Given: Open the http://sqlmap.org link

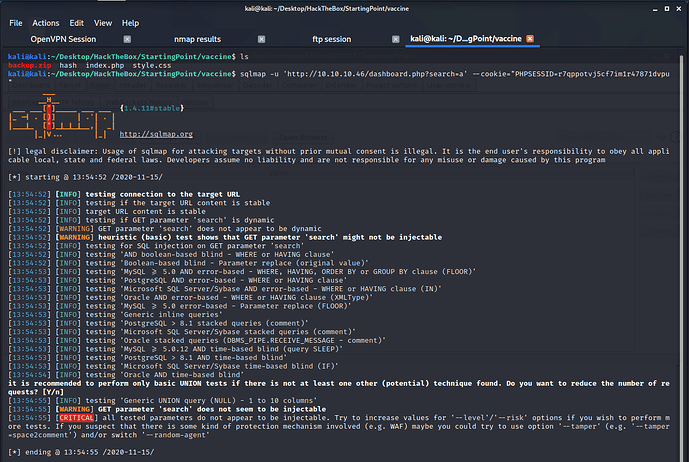Looking at the screenshot, I should point(156,134).
